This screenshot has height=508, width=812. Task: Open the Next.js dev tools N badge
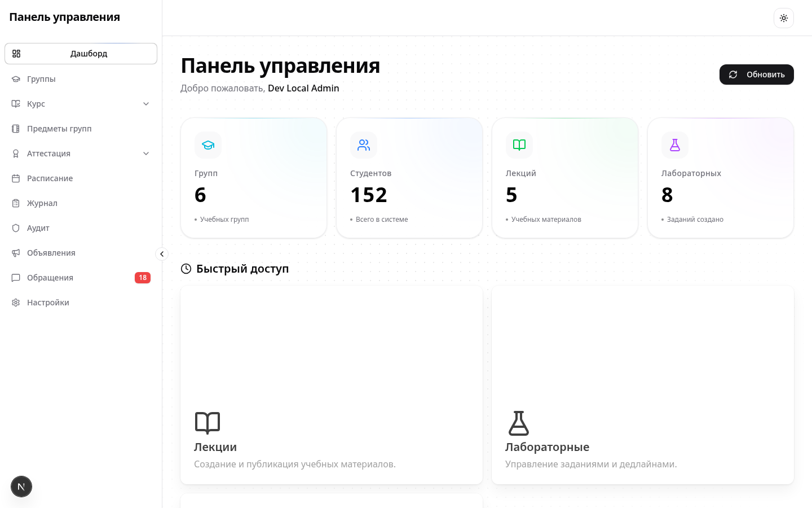(x=21, y=487)
